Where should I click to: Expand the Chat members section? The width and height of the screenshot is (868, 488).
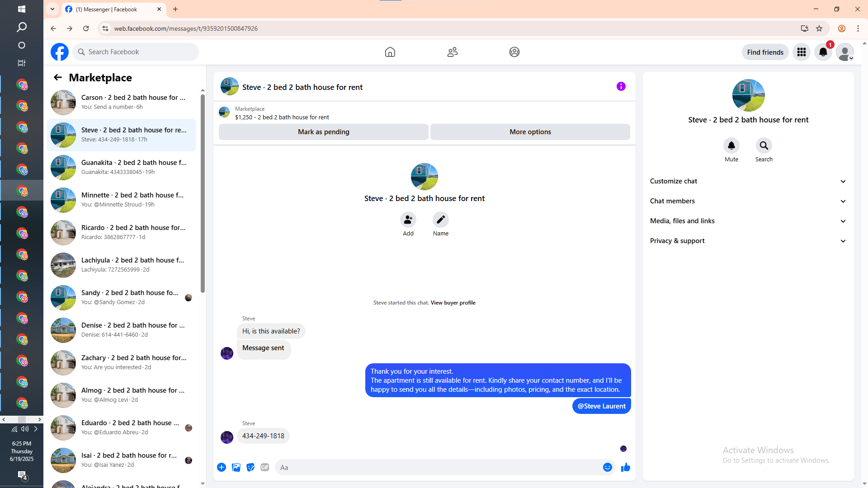(748, 201)
